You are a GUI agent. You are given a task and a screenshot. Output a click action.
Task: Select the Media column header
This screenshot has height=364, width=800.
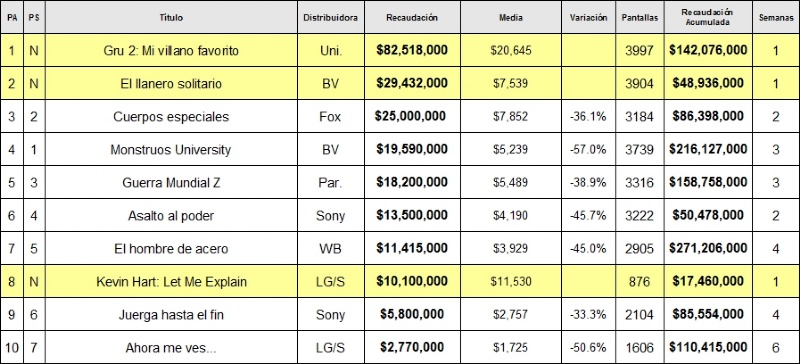[x=511, y=17]
